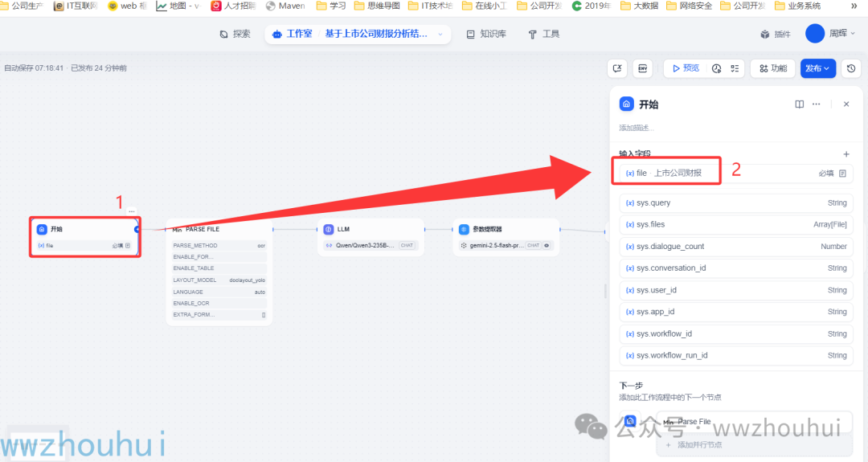Open the 人才招聘 bookmark

(233, 6)
